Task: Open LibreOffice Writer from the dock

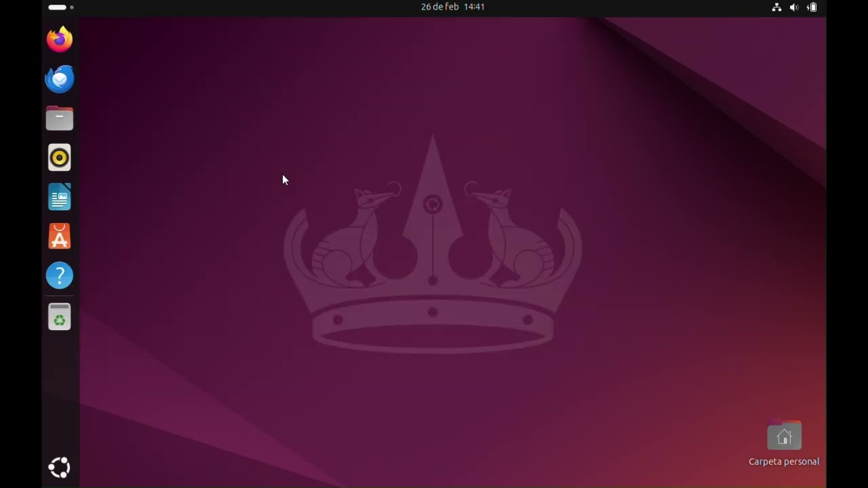Action: point(60,197)
